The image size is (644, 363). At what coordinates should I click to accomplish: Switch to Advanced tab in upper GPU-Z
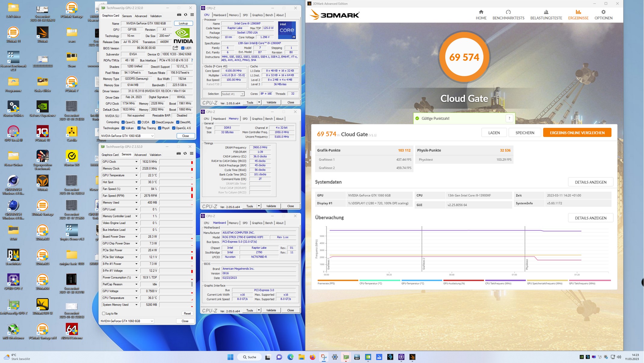tap(141, 16)
